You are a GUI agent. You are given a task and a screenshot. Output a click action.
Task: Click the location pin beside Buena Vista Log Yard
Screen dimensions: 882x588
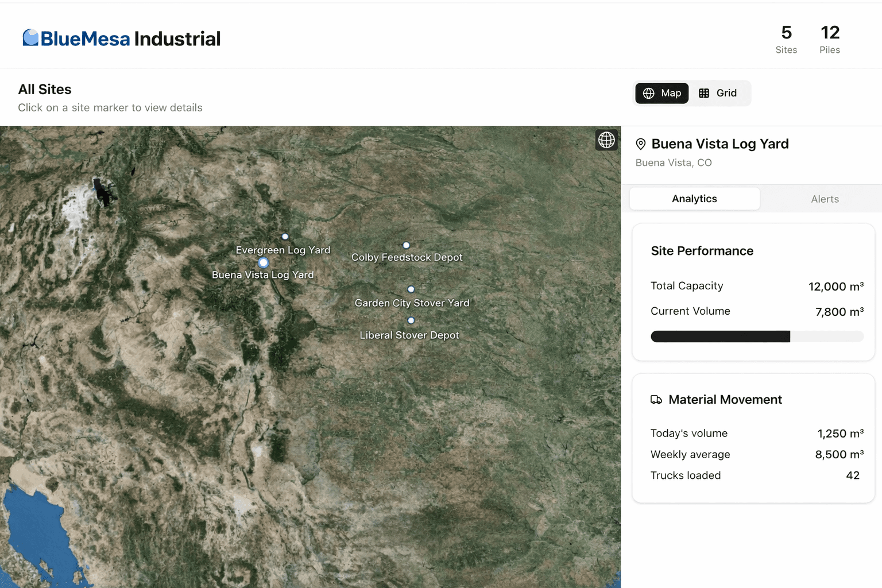[641, 144]
